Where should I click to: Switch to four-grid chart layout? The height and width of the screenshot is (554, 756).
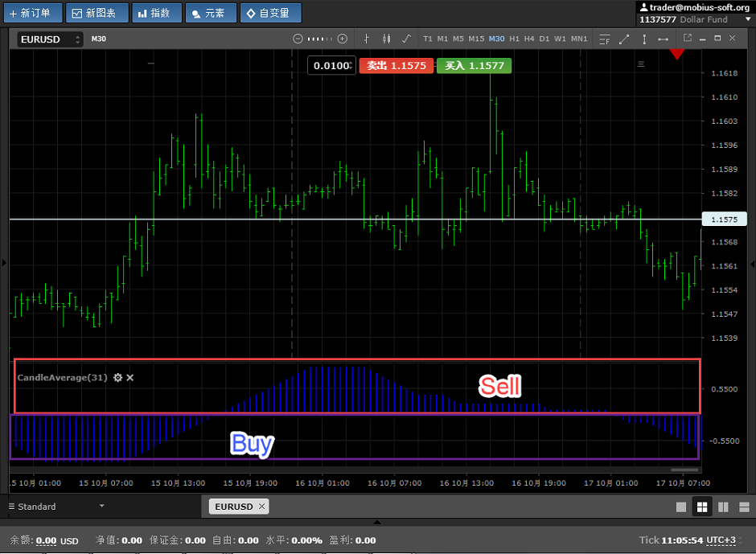(702, 507)
